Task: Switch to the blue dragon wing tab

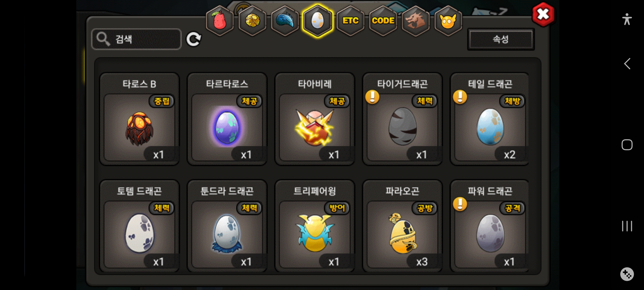Action: point(285,21)
